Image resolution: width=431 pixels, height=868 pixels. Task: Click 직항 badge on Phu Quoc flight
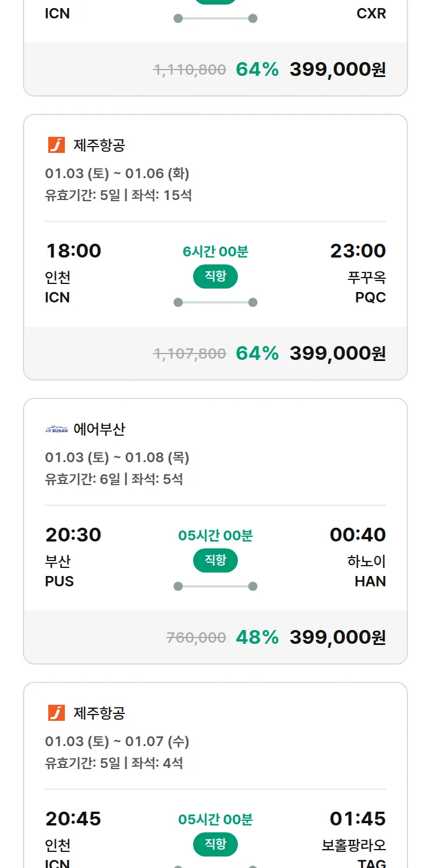tap(215, 276)
